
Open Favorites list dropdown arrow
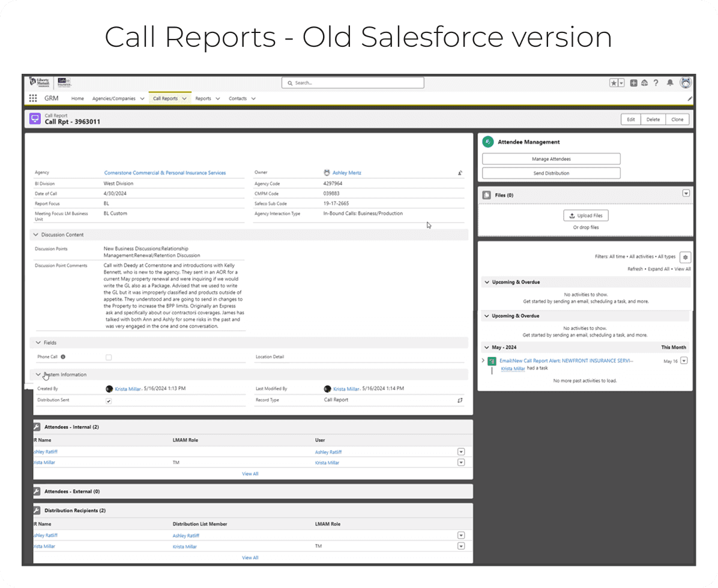point(621,83)
